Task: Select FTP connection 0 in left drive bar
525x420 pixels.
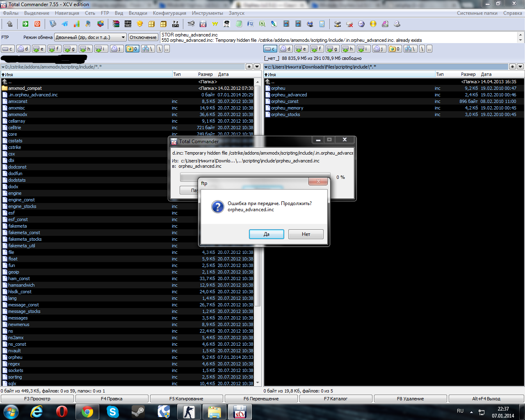Action: 132,49
